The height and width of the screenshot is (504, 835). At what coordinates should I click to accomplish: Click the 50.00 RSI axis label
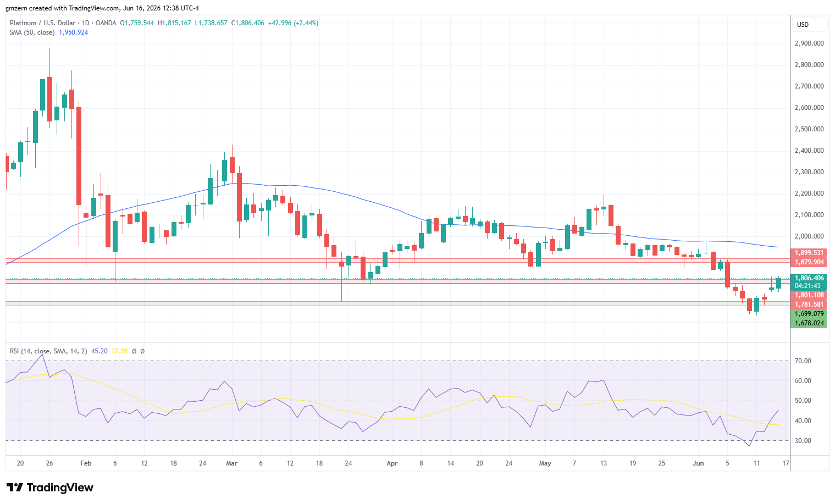point(803,401)
